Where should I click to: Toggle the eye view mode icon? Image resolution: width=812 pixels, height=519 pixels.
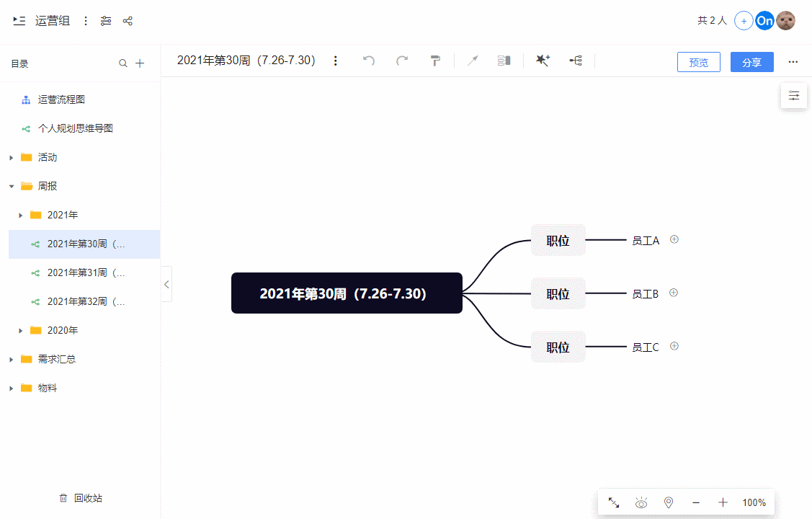(641, 502)
